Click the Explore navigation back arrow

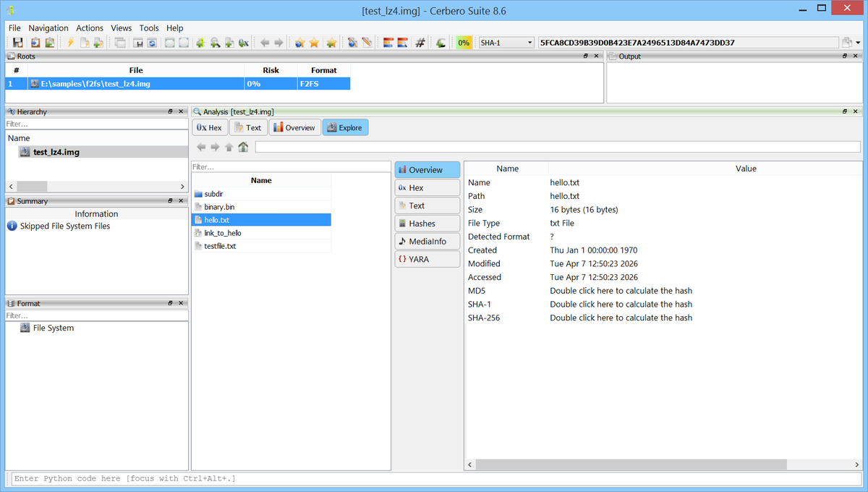point(201,147)
